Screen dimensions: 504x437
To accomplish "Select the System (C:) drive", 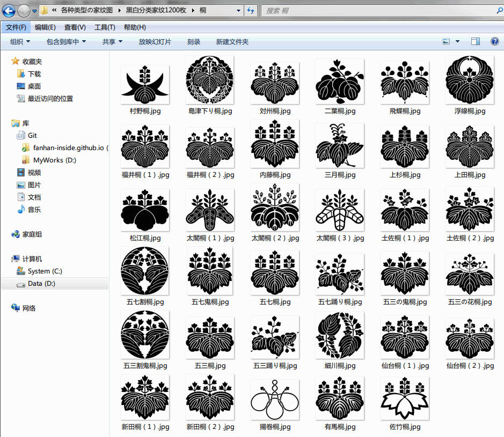I will coord(40,271).
